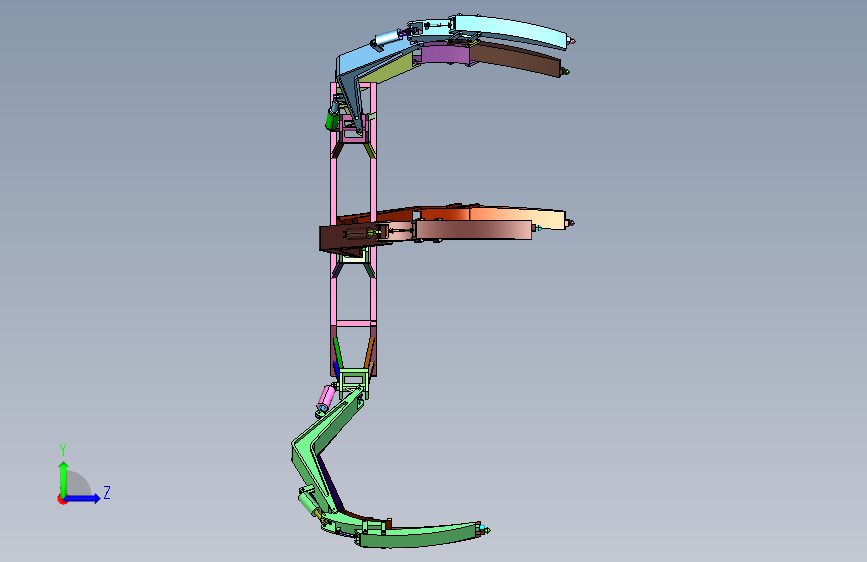This screenshot has height=562, width=867.
Task: Select the light cyan curved arm at the top
Action: [510, 30]
